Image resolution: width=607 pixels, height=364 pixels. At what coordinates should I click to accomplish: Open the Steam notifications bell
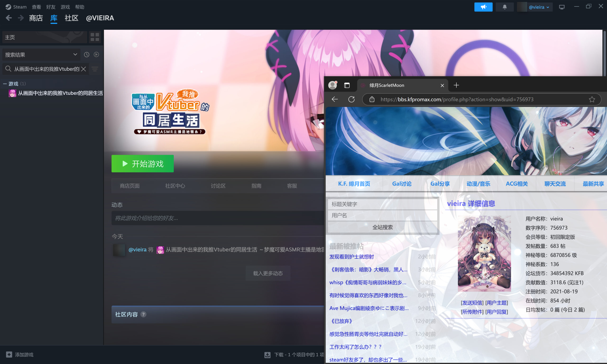tap(504, 7)
